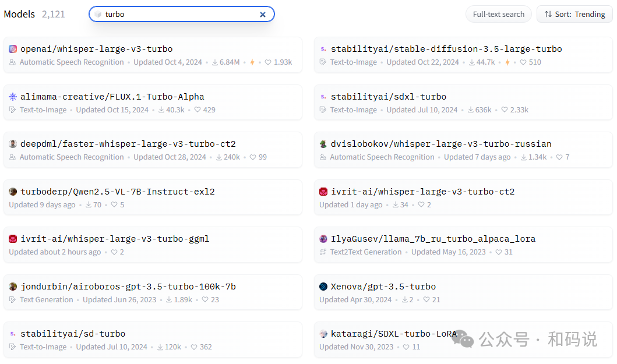Click the openai avatar icon
This screenshot has height=364, width=617.
tap(13, 49)
